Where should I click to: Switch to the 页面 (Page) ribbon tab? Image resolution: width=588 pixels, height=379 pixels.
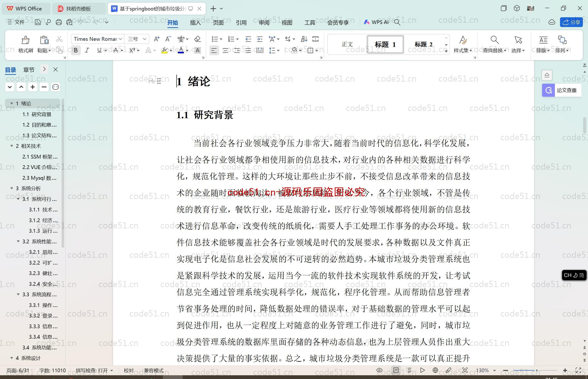tap(218, 22)
